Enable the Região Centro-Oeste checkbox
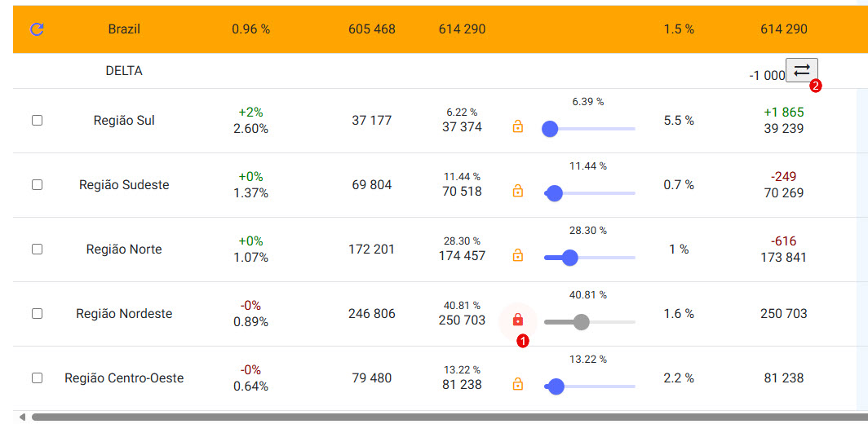The width and height of the screenshot is (868, 424). pos(37,378)
